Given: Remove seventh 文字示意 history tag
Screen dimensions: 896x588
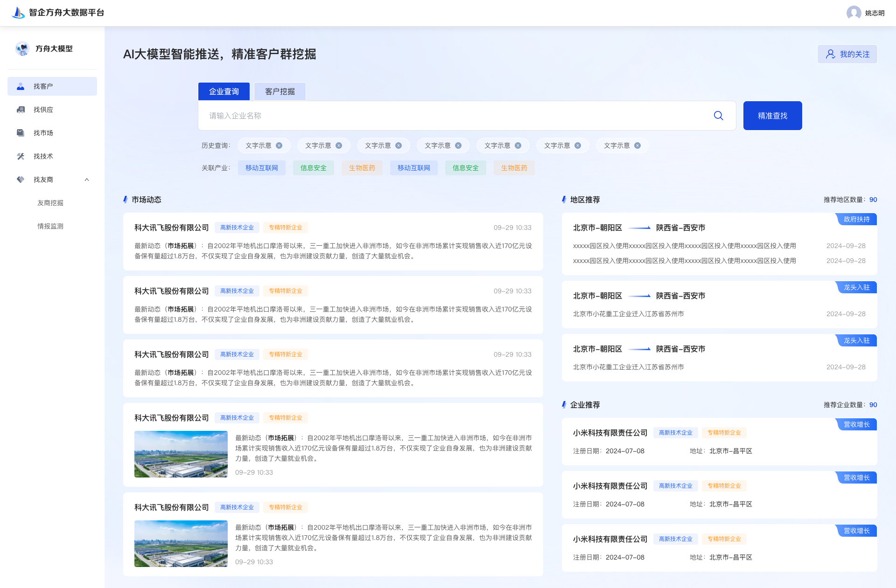Looking at the screenshot, I should (x=637, y=145).
